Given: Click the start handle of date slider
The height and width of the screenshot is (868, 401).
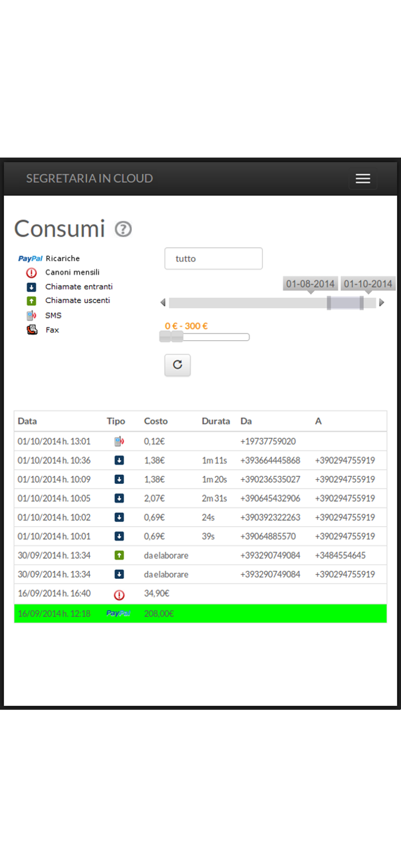Looking at the screenshot, I should (x=329, y=303).
